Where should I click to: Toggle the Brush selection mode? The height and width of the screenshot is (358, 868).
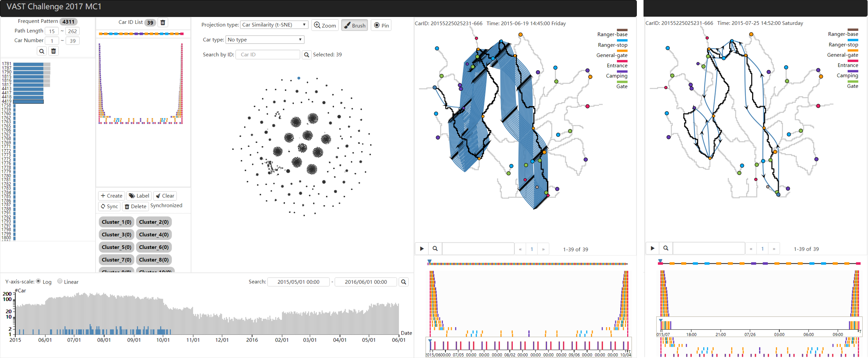point(354,25)
